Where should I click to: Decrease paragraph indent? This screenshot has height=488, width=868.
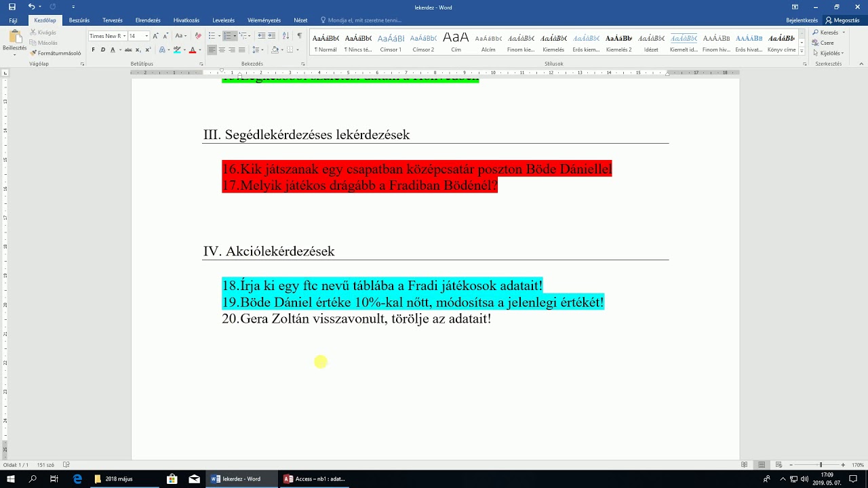(261, 36)
